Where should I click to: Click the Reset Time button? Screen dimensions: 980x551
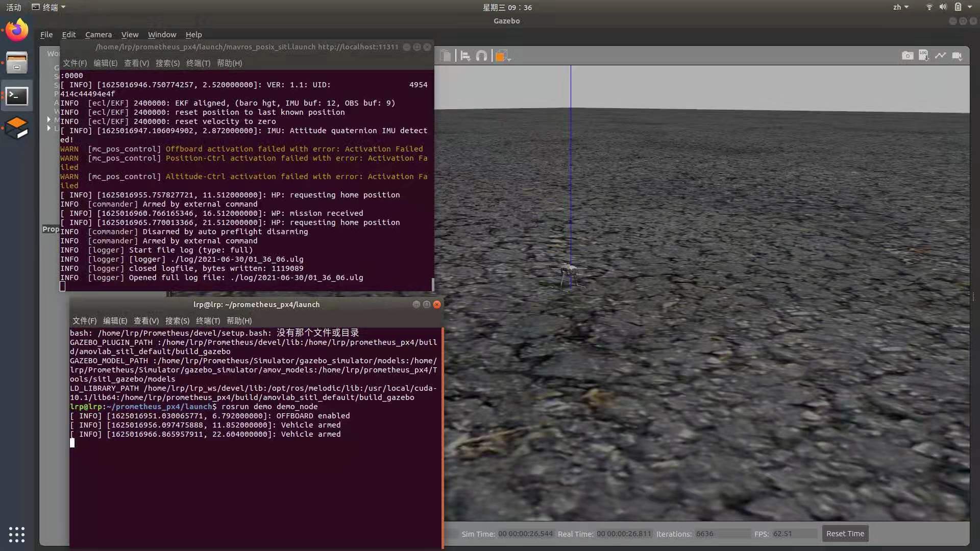(845, 534)
